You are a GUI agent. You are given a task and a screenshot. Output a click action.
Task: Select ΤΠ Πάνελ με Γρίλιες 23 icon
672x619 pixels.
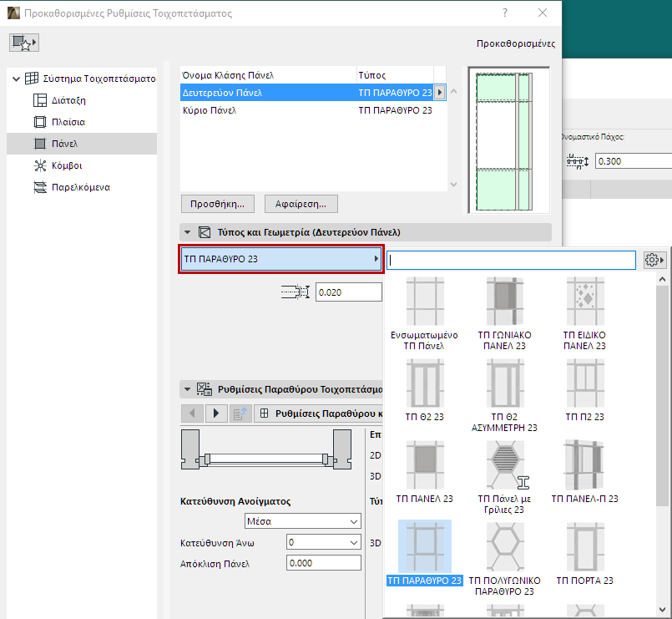pos(505,465)
